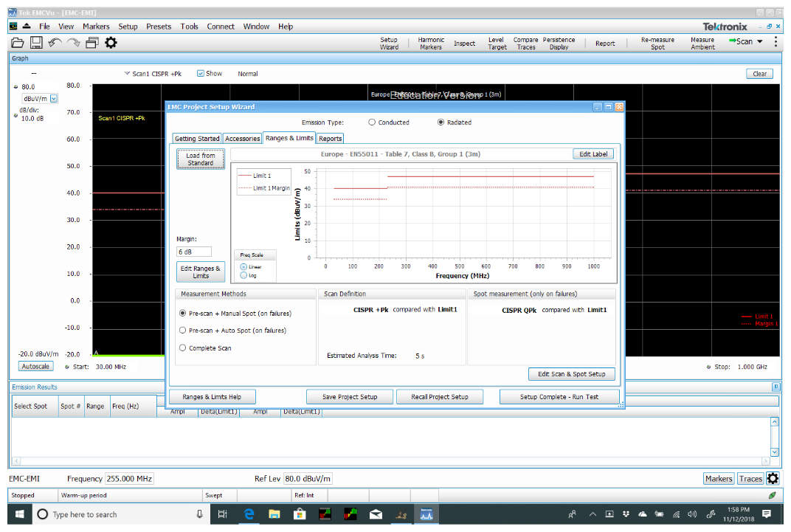Click Compare Traces in the toolbar

tap(528, 43)
